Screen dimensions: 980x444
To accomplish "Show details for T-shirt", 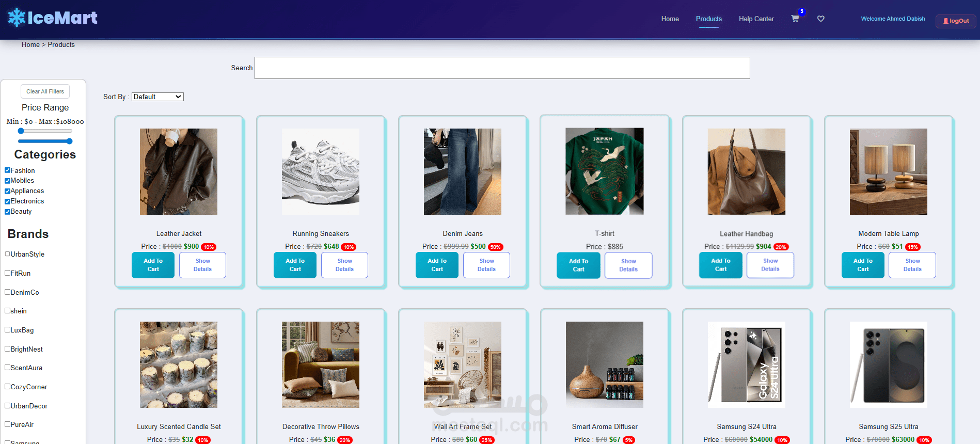I will [628, 265].
